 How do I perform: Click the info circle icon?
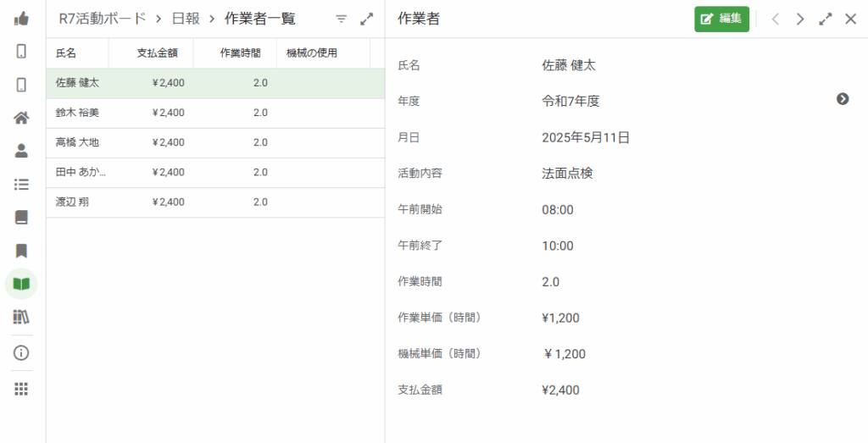tap(21, 353)
